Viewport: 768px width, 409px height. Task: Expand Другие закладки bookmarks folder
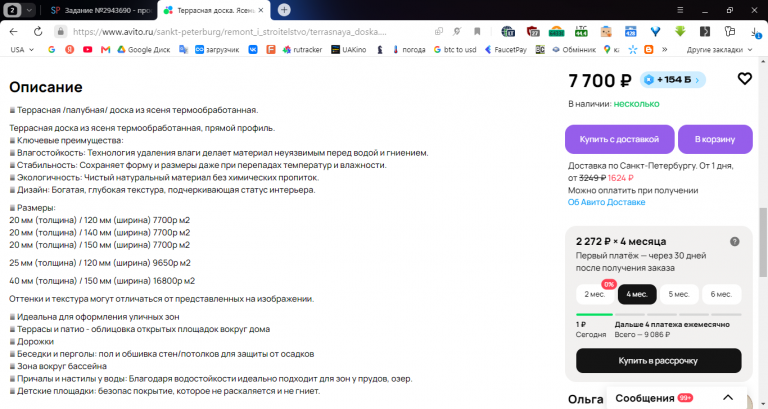tap(719, 49)
